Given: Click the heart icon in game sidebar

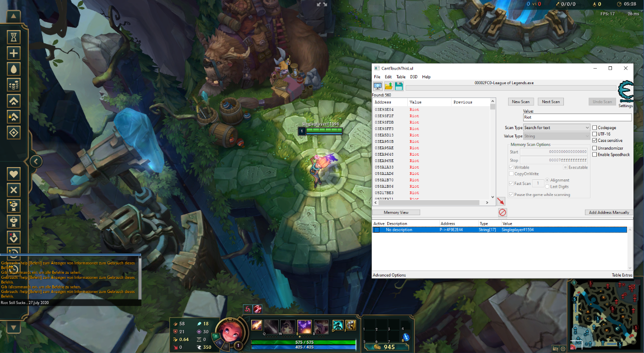Looking at the screenshot, I should tap(14, 174).
